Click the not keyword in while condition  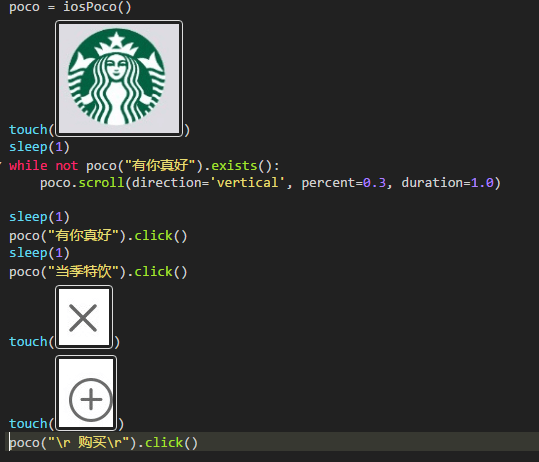click(x=67, y=166)
